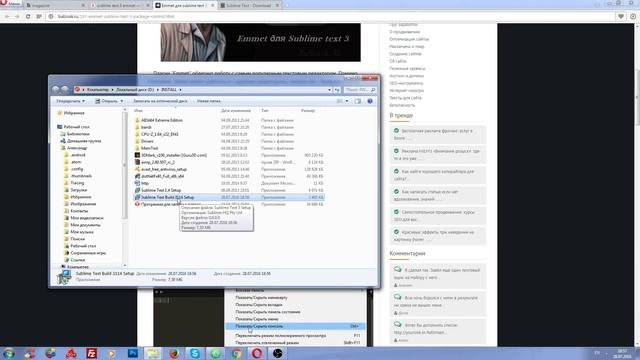This screenshot has width=640, height=360.
Task: Select the CPU-Z folder
Action: coord(160,134)
